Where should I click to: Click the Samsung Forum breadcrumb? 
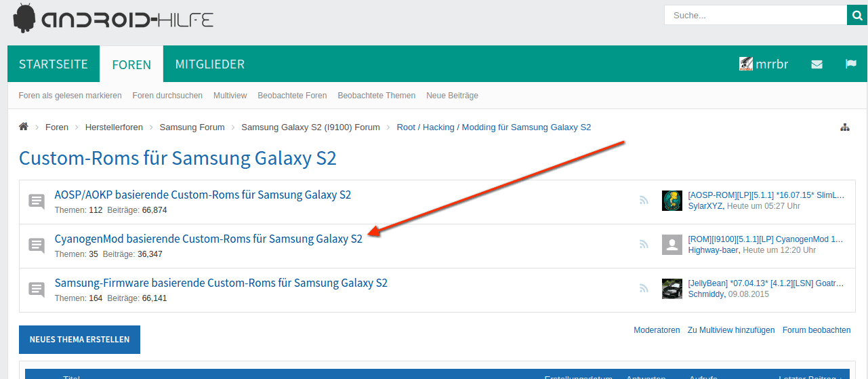[192, 127]
